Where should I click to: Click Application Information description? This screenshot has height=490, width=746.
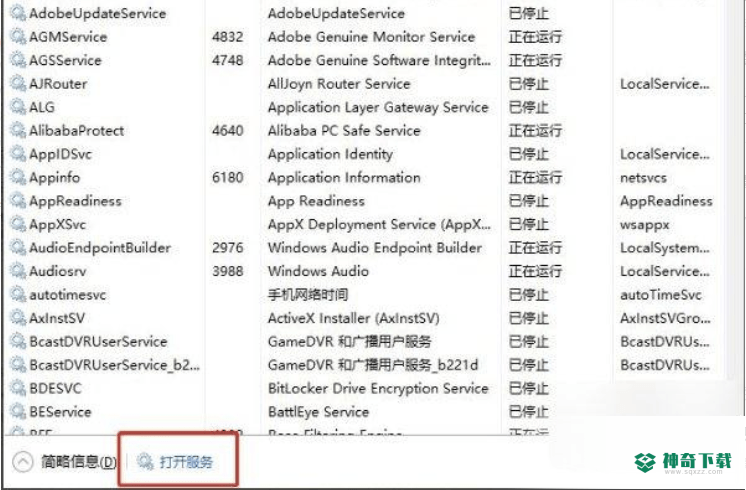344,177
